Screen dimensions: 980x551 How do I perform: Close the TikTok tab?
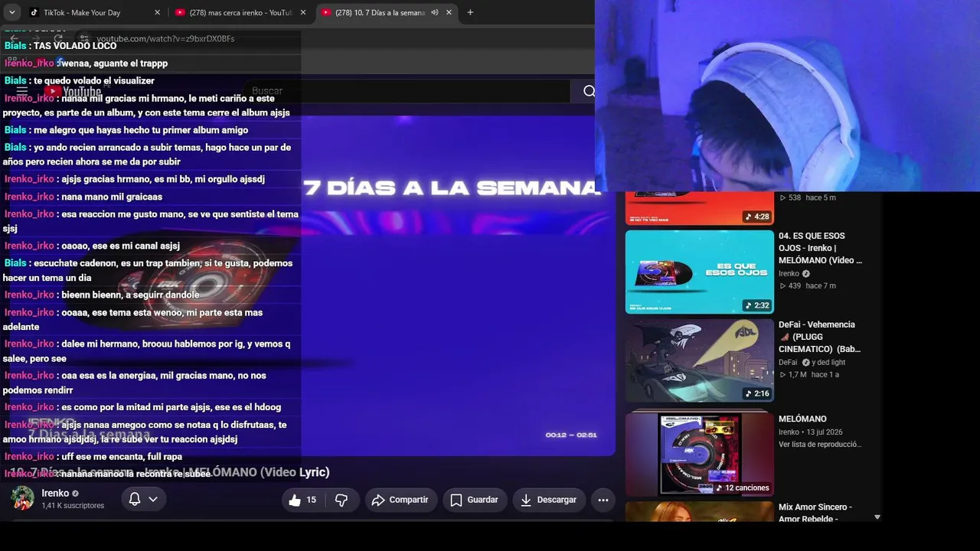pos(157,12)
